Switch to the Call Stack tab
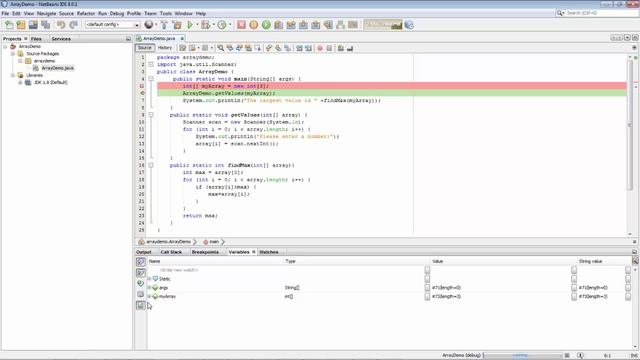The image size is (640, 360). click(171, 252)
